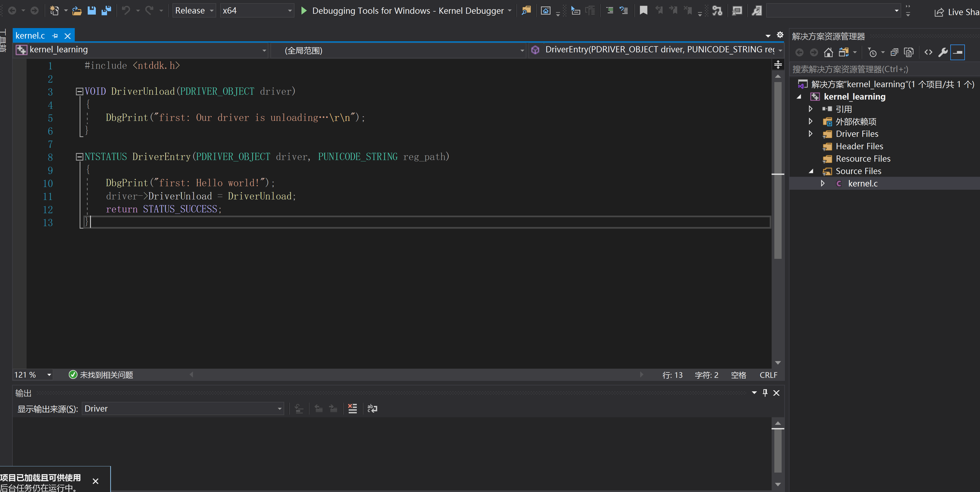This screenshot has height=492, width=980.
Task: Open Properties wrench icon in Solution Explorer
Action: tap(943, 52)
